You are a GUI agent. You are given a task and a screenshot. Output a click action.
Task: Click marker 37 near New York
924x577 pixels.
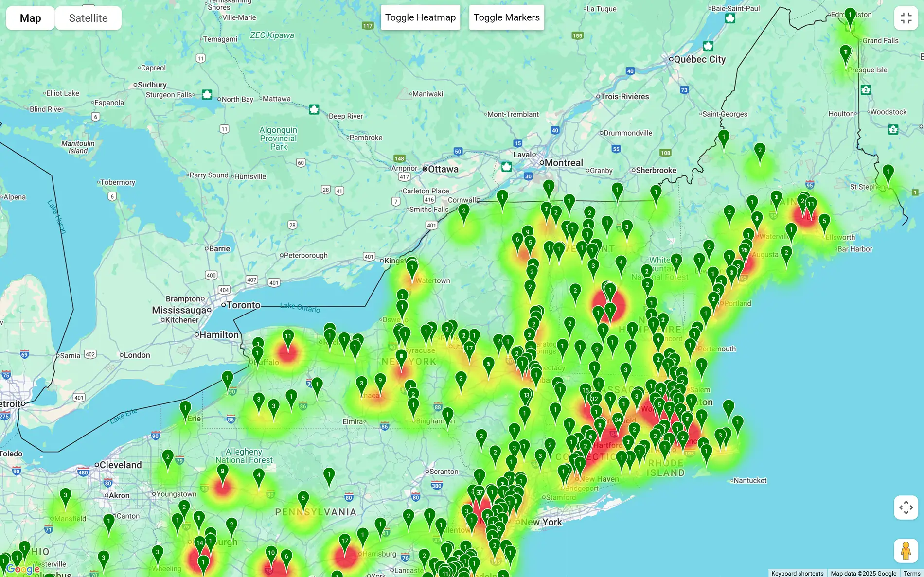[x=480, y=495]
